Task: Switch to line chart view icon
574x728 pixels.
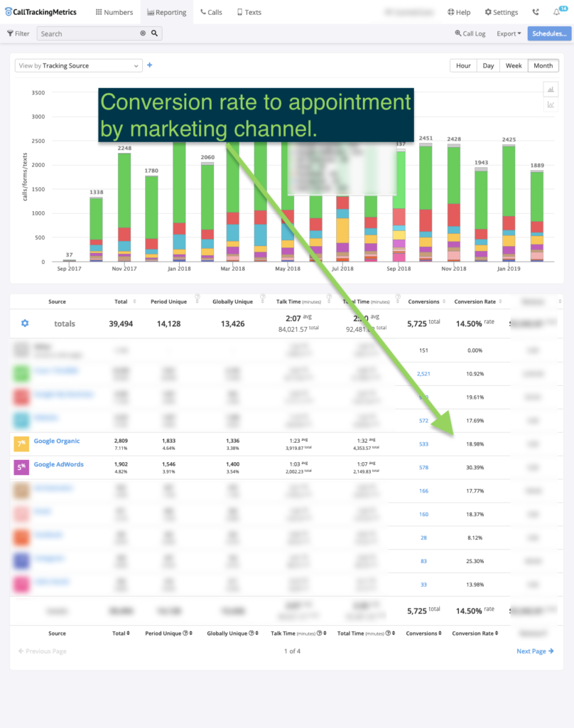Action: (550, 105)
